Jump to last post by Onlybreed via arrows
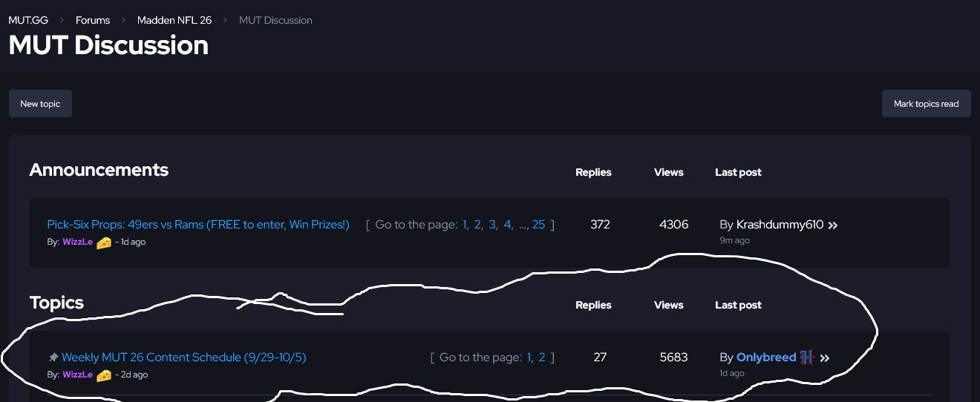Screen dimensions: 980x402 pos(824,358)
